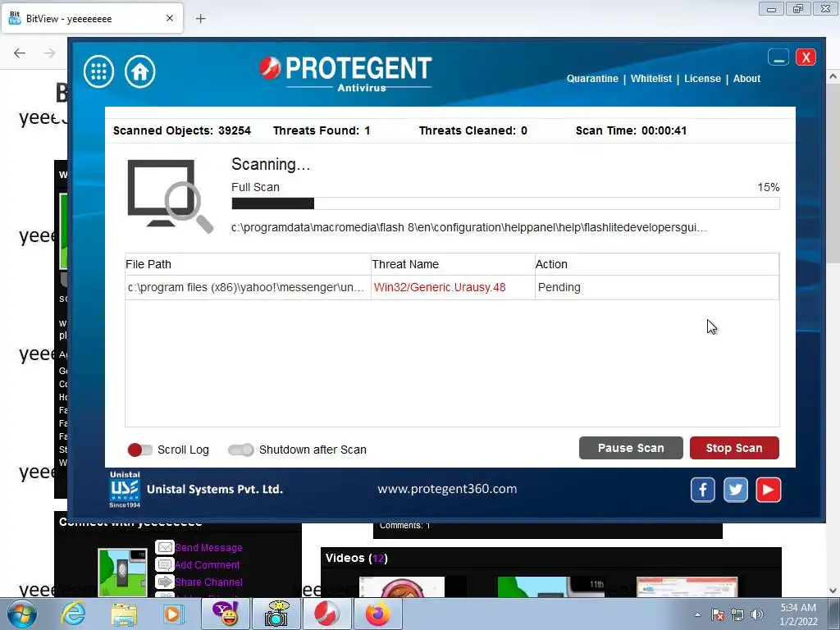Open the first video thumbnail under Videos
840x630 pixels.
click(x=402, y=587)
